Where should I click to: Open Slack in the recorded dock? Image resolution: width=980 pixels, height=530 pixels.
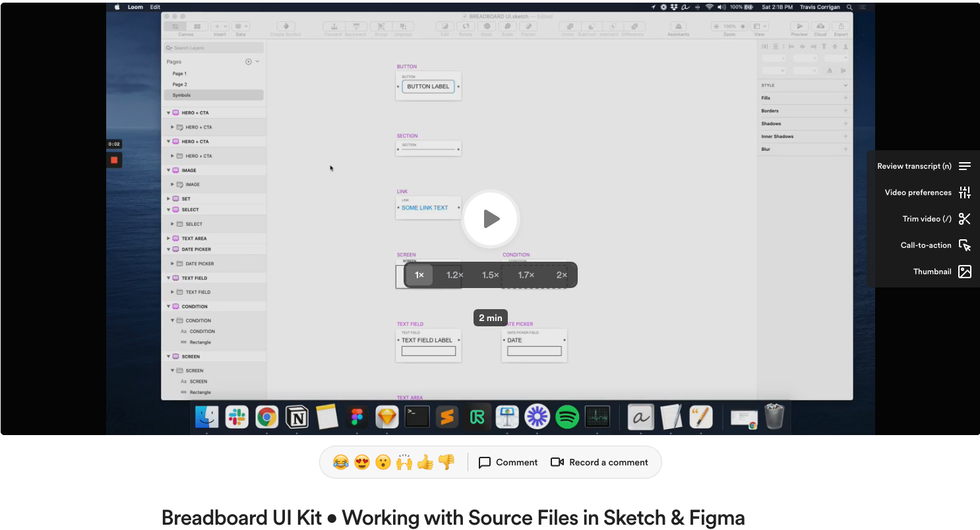[x=237, y=417]
